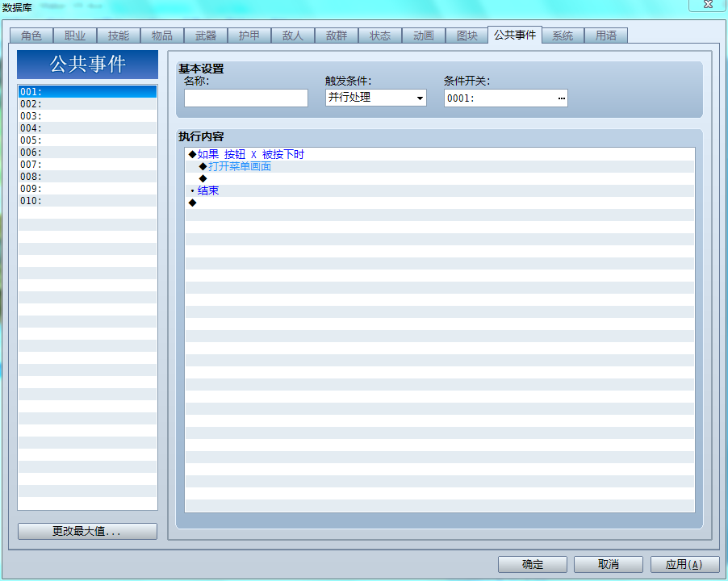Close the 数据库 window

pyautogui.click(x=708, y=5)
